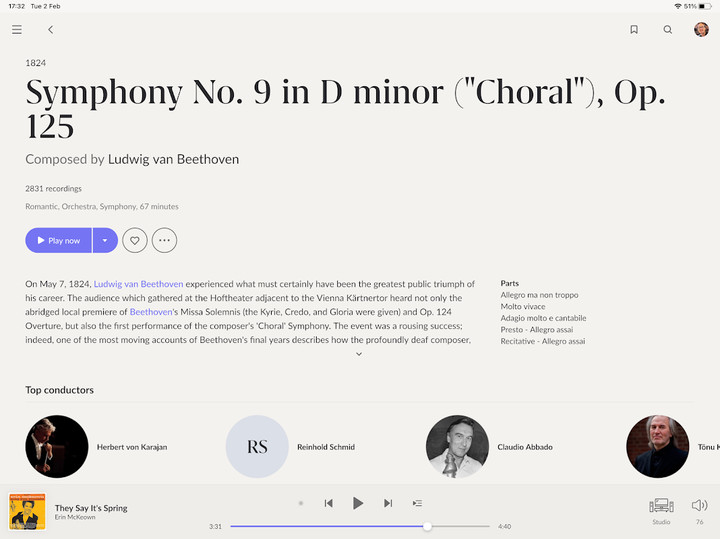This screenshot has width=720, height=539.
Task: Open search with the magnifier icon
Action: [x=668, y=30]
